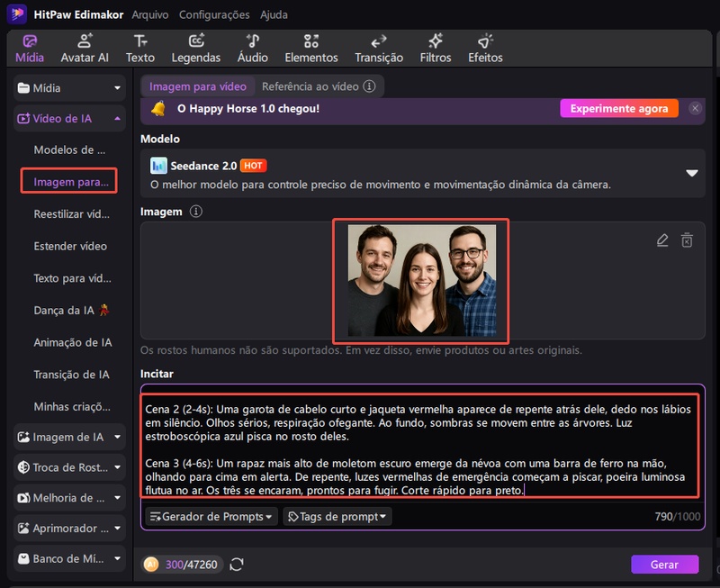Open the Efeitos tool
Viewport: 720px width, 588px height.
485,50
